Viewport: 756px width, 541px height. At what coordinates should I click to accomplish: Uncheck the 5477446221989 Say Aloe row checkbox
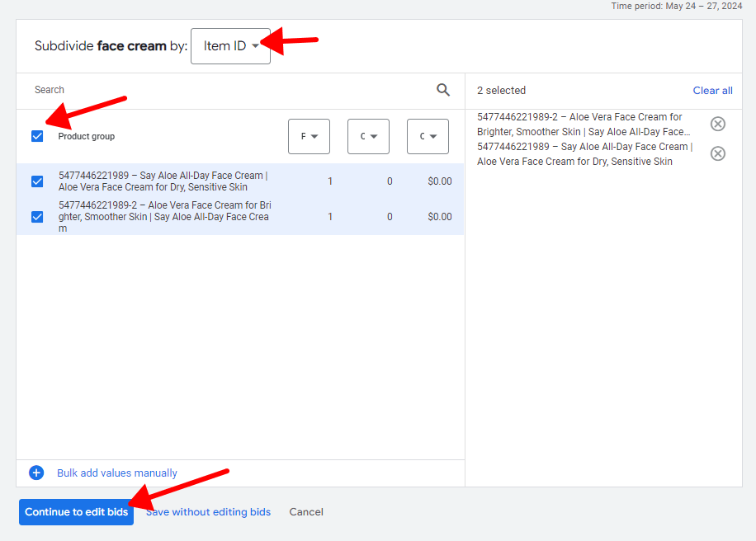(37, 181)
